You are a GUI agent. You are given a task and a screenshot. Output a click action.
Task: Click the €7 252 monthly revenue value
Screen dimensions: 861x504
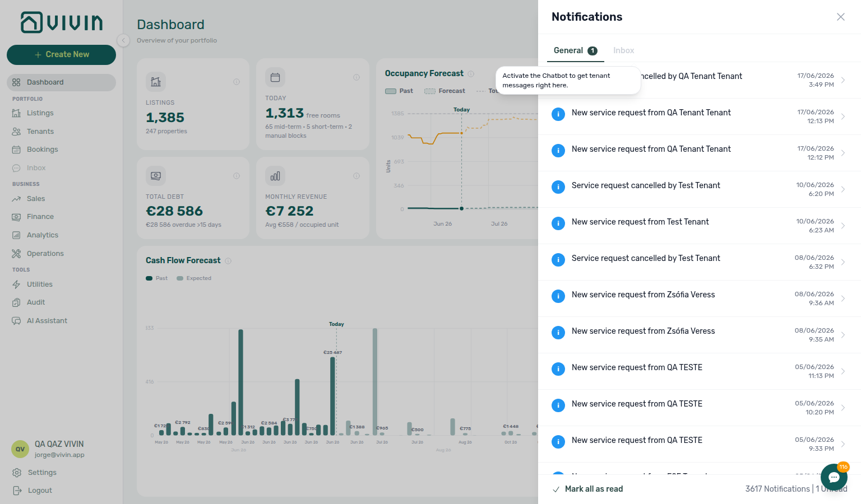289,211
